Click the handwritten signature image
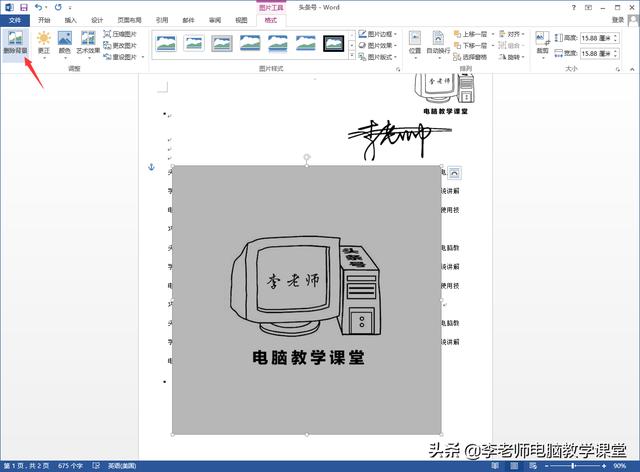 pos(399,139)
